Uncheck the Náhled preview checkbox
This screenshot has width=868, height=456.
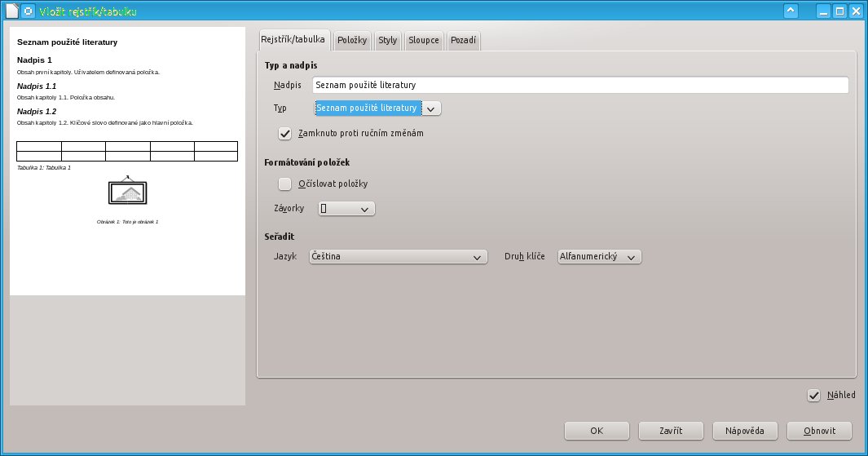click(813, 395)
